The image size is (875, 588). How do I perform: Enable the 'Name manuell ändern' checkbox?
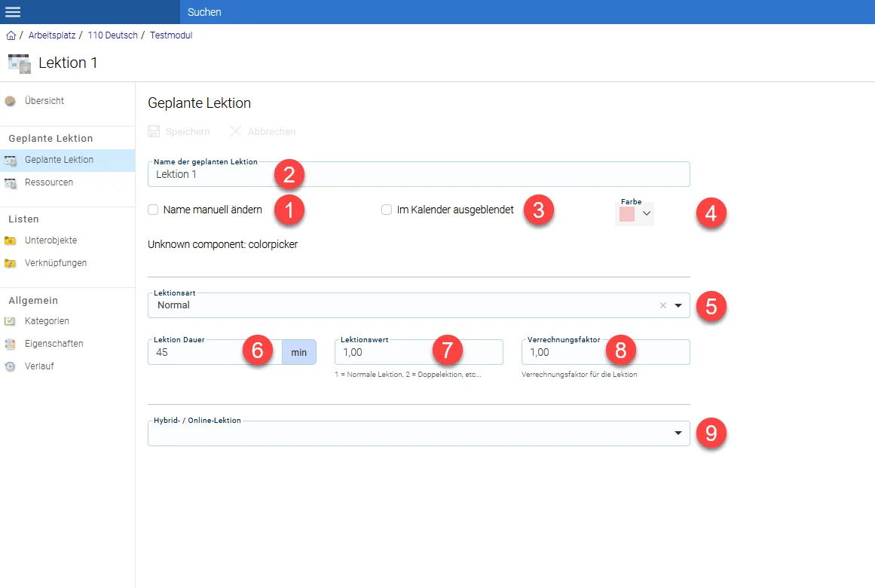(153, 210)
